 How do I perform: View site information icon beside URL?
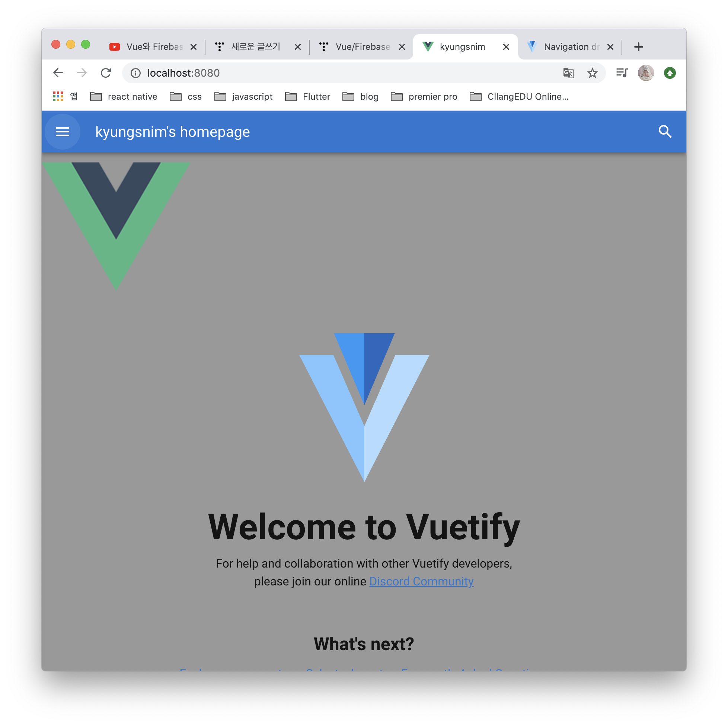tap(135, 73)
